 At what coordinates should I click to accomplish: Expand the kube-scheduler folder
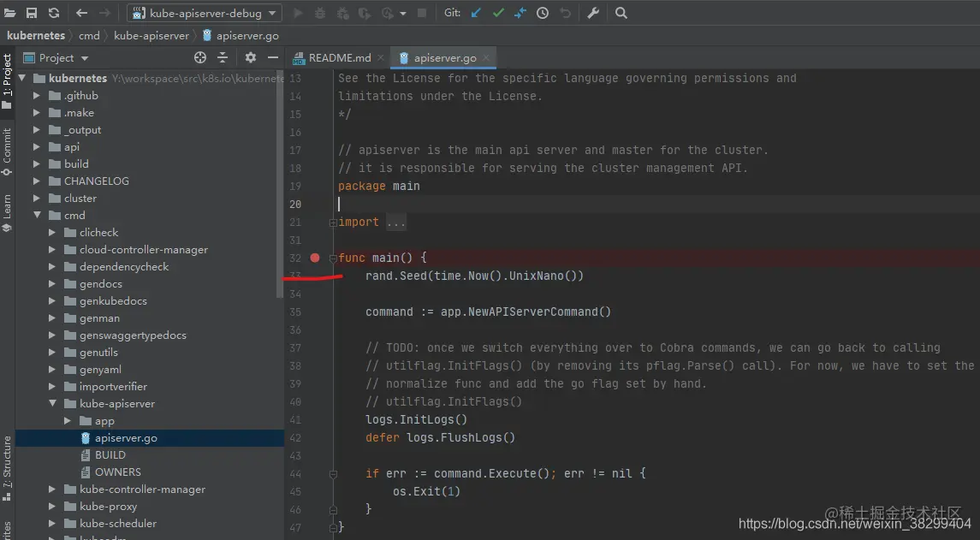tap(52, 523)
